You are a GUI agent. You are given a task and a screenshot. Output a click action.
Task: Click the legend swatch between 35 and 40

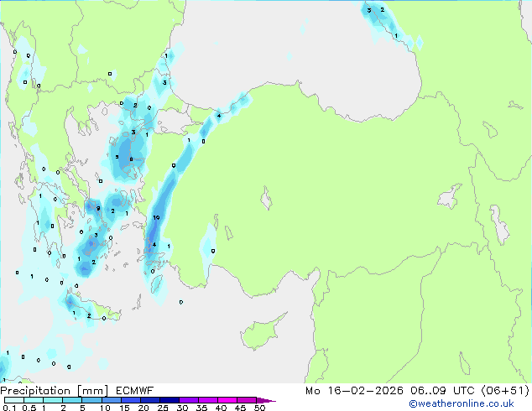pos(207,400)
